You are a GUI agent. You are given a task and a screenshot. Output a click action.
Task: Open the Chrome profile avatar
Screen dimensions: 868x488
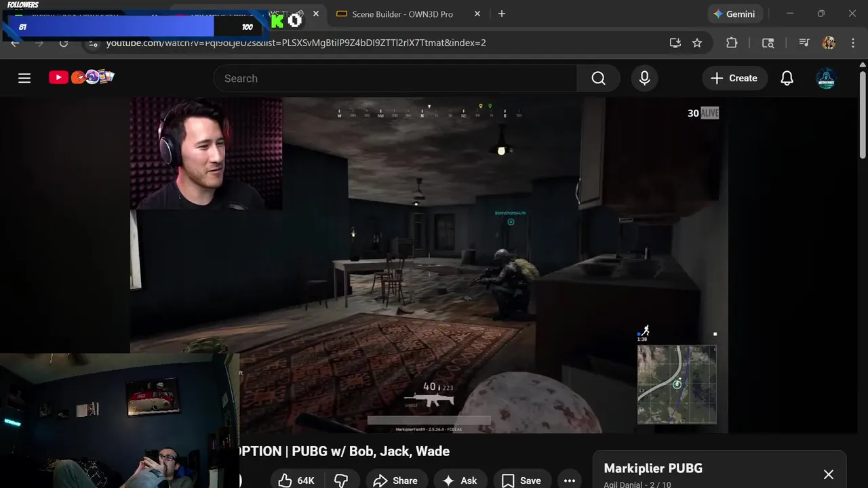pos(829,43)
